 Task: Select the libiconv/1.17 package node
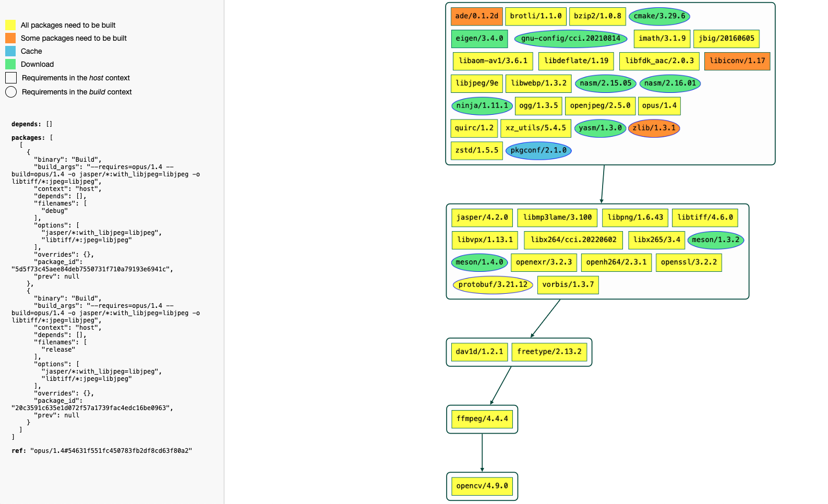(737, 61)
